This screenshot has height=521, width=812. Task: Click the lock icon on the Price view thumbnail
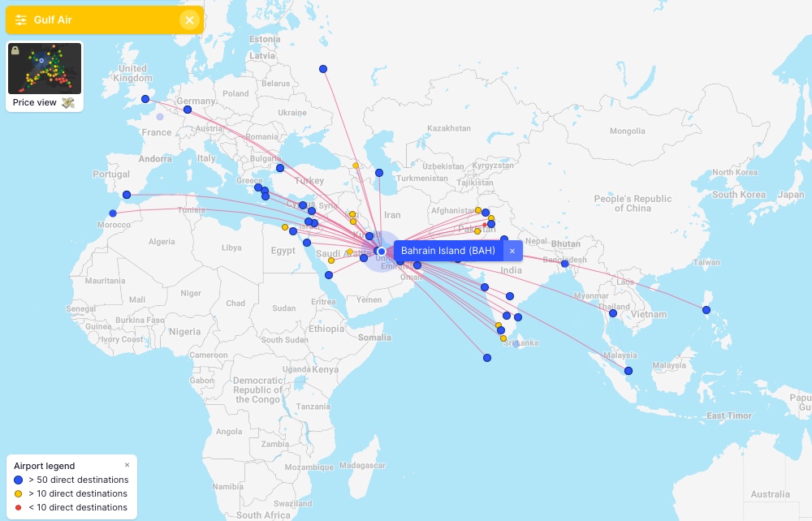point(15,50)
